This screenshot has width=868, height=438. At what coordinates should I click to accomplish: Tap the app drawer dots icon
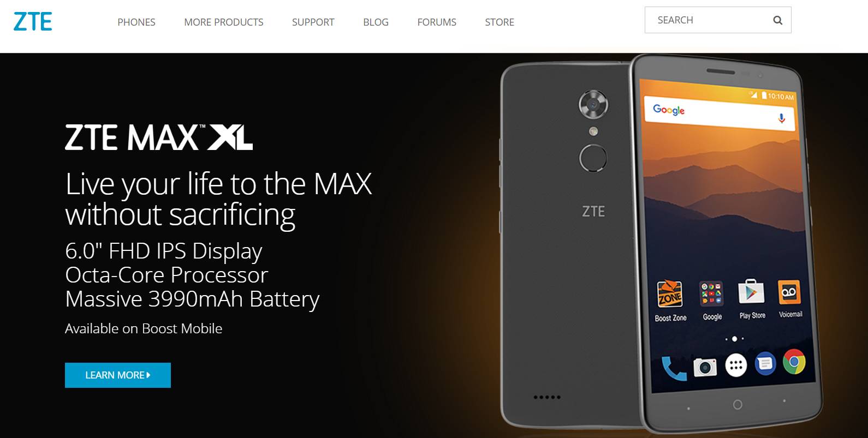(x=736, y=365)
